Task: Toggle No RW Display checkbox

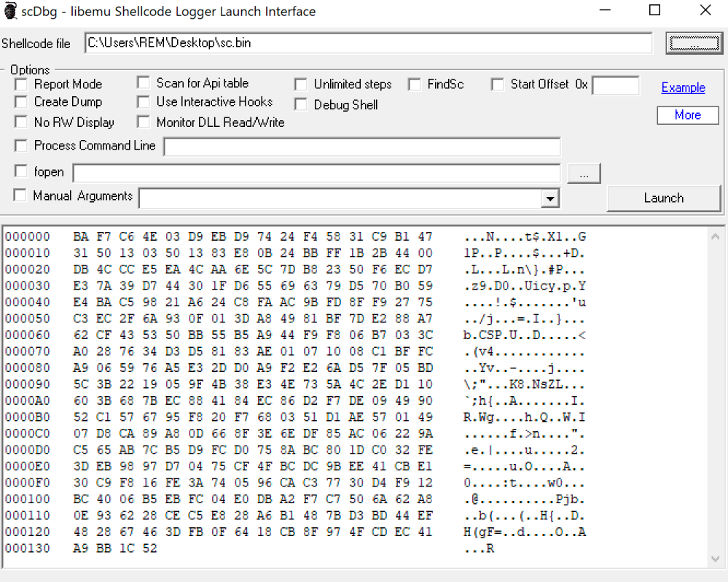Action: (x=21, y=122)
